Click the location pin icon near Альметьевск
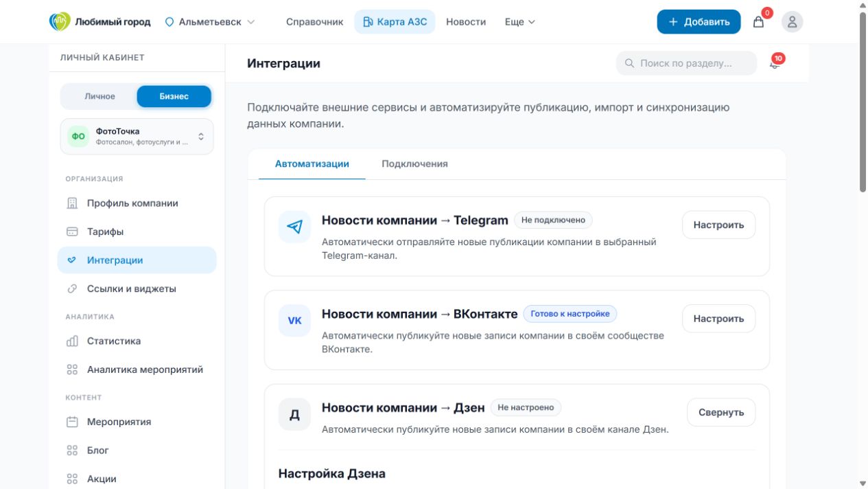The image size is (868, 489). (169, 22)
